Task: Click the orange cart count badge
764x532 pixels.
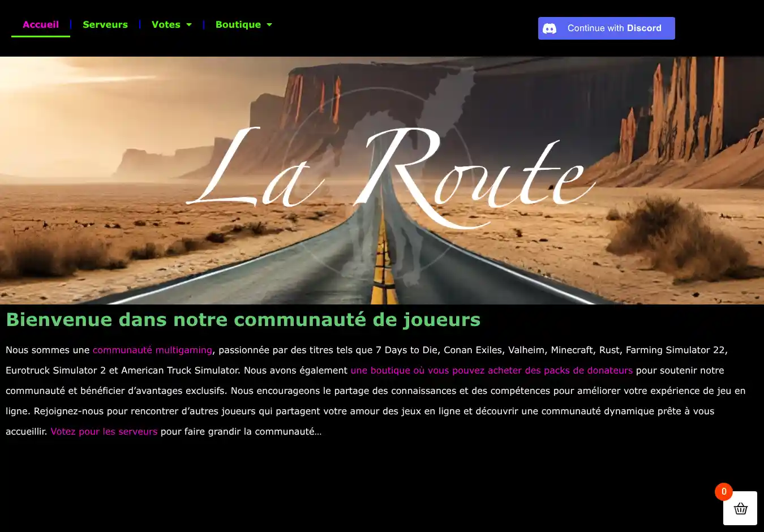Action: pyautogui.click(x=723, y=492)
